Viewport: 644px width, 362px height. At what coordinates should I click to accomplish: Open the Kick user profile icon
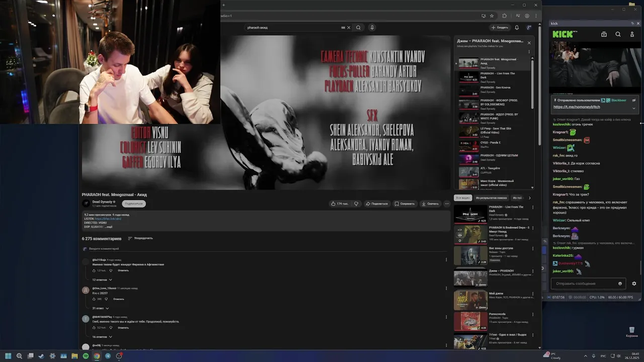click(x=632, y=34)
